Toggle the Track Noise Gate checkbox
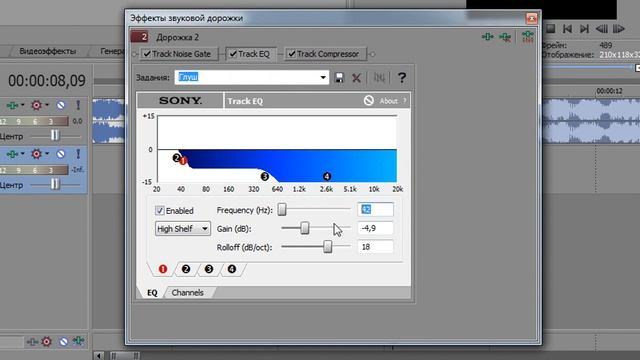 [x=147, y=54]
